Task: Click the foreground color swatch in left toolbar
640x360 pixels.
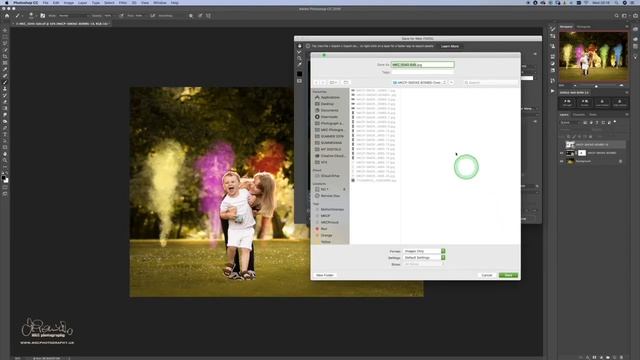Action: [x=4, y=178]
